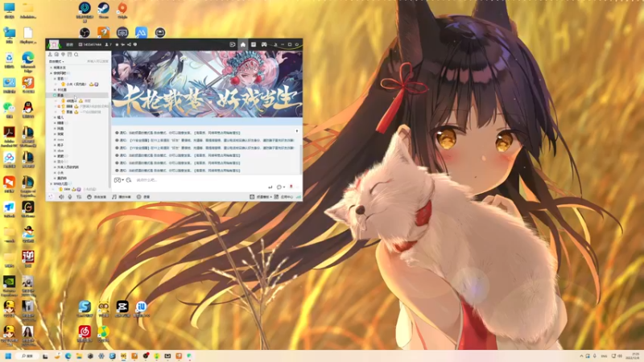The width and height of the screenshot is (644, 362).
Task: Click the screenshot scissors icon in chat box
Action: (118, 180)
